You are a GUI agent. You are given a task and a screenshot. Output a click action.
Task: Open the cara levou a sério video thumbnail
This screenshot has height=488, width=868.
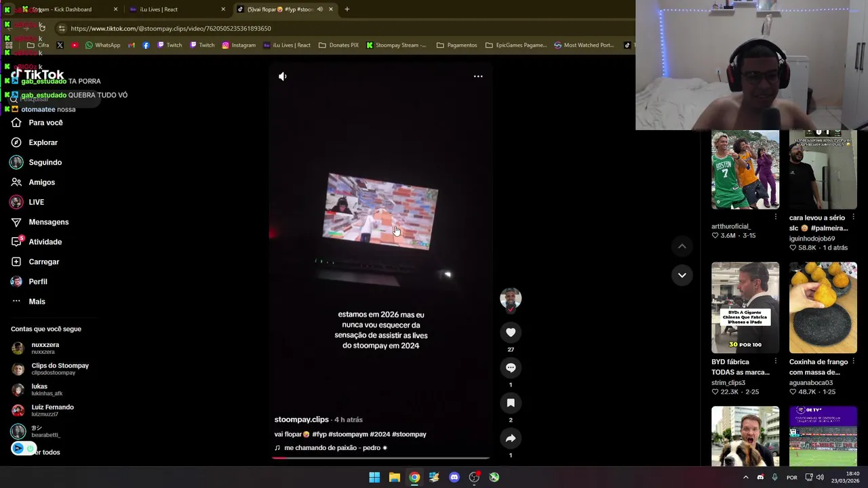pos(823,169)
